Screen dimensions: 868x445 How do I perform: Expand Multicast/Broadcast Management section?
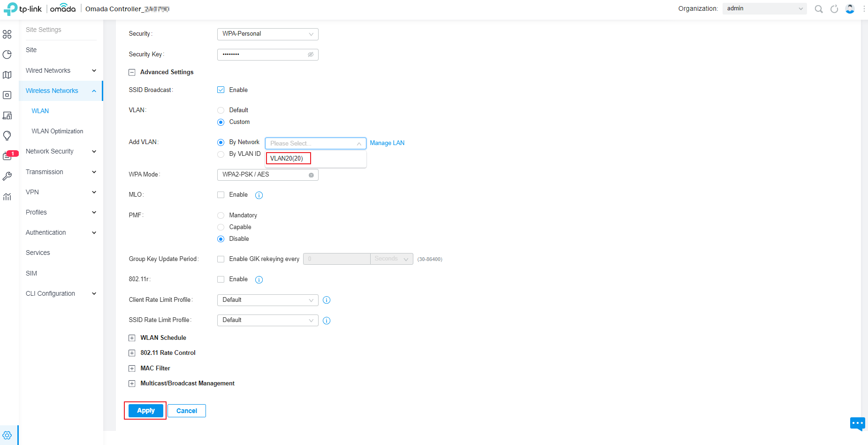[x=132, y=384]
